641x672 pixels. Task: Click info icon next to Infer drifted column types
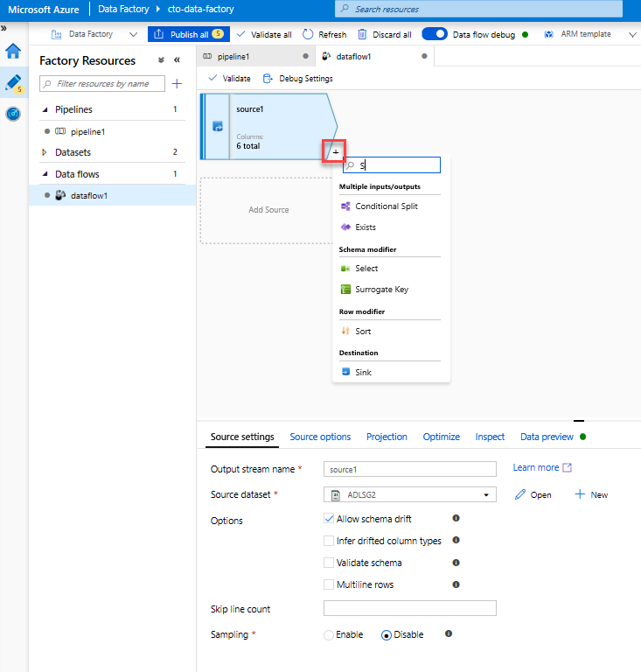pos(456,540)
